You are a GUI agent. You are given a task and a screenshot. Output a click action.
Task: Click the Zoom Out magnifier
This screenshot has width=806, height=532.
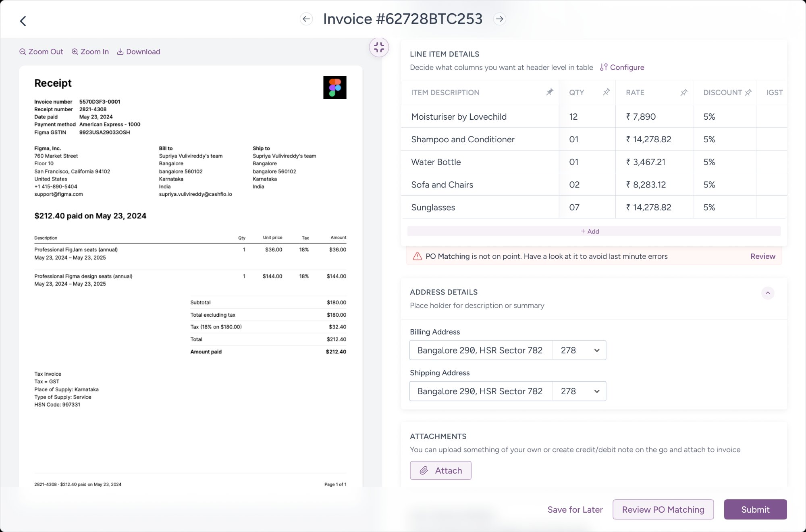(41, 52)
